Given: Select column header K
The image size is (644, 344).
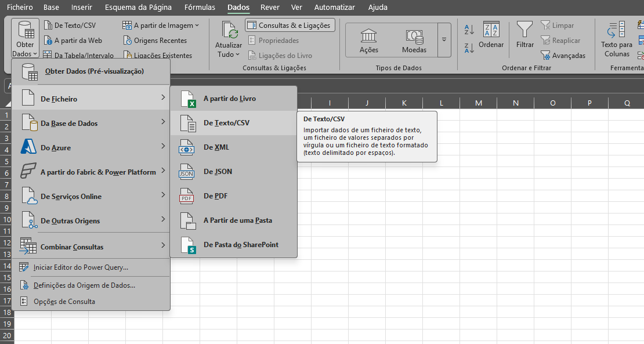Looking at the screenshot, I should pos(404,103).
